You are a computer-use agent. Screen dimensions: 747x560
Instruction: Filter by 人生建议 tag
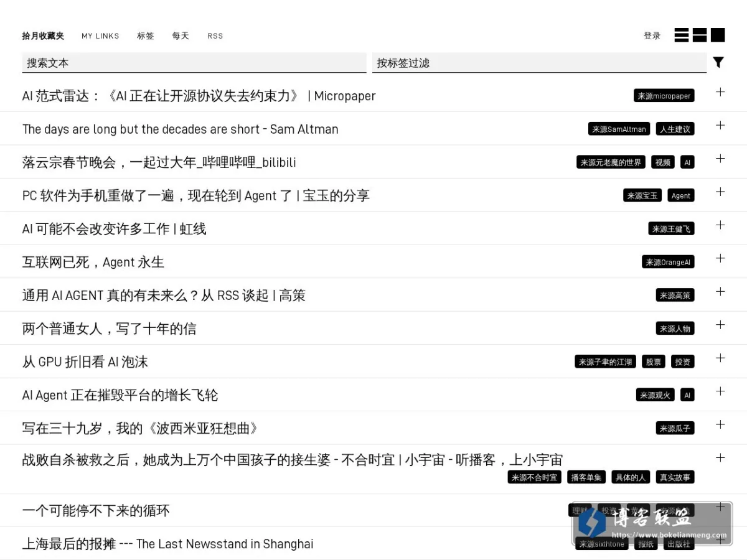point(675,129)
